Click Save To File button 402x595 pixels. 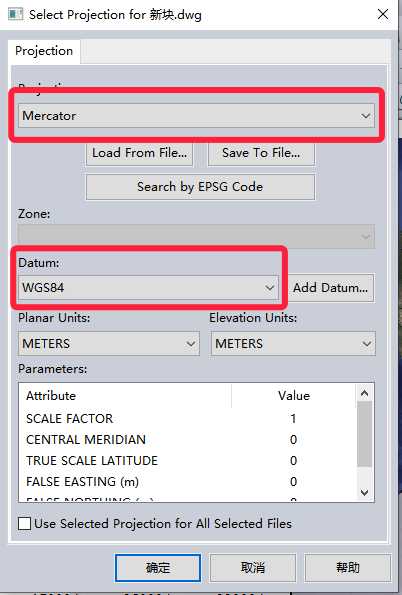[261, 153]
